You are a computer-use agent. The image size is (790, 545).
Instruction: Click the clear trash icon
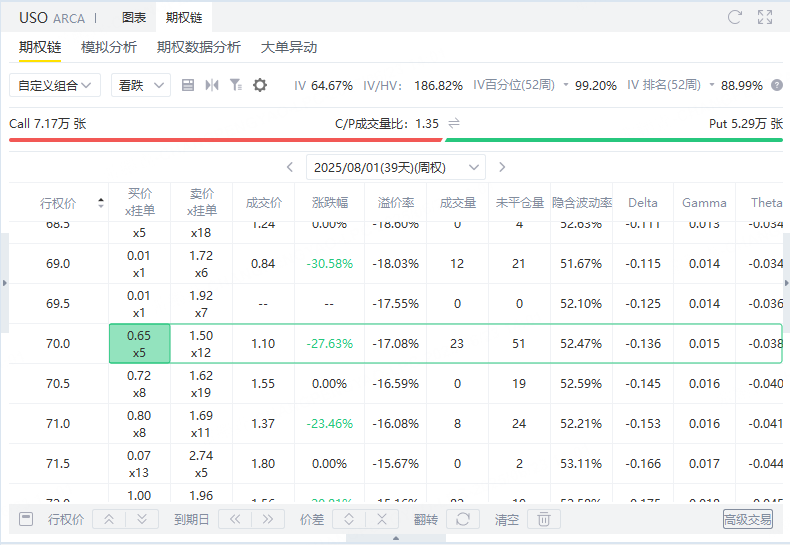click(x=544, y=519)
